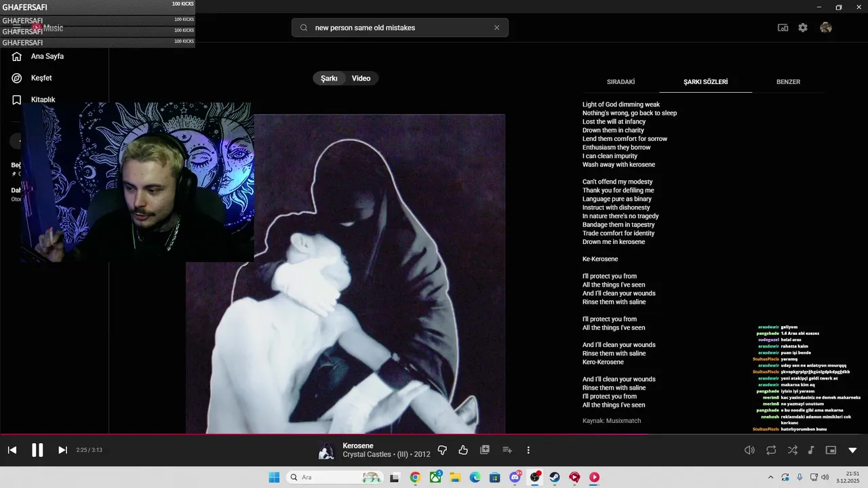The width and height of the screenshot is (868, 488).
Task: Click the music note icon in player bar
Action: 811,450
